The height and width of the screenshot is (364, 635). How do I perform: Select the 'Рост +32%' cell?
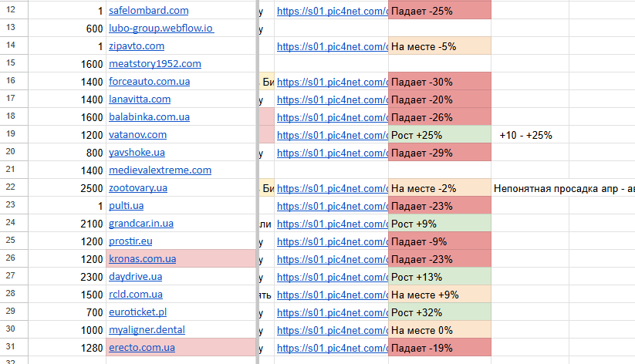point(439,312)
